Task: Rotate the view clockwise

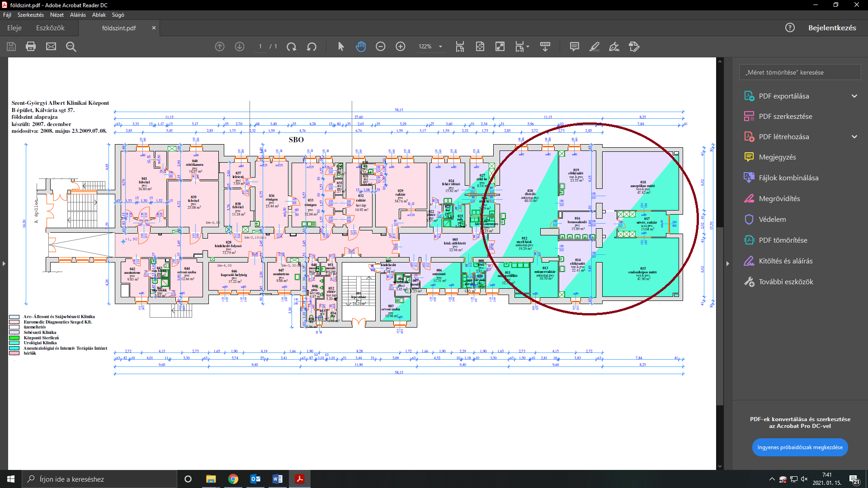Action: click(292, 47)
